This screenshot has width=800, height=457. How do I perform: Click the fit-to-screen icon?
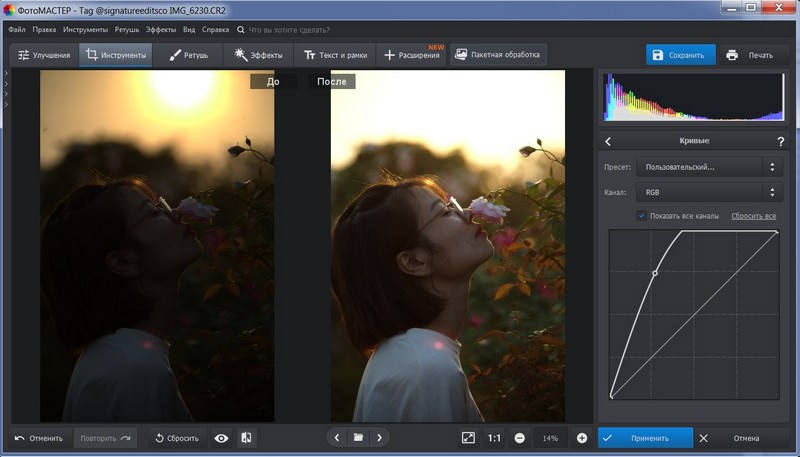[x=468, y=438]
